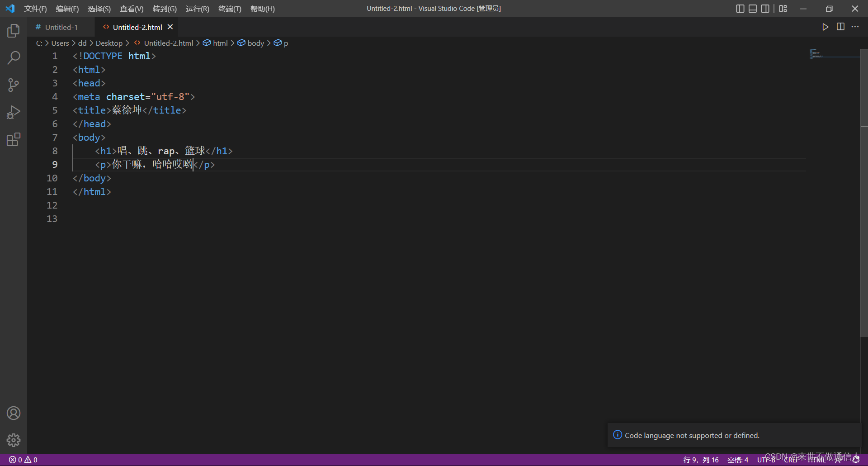Toggle secondary side bar layout icon
Image resolution: width=868 pixels, height=466 pixels.
[765, 9]
